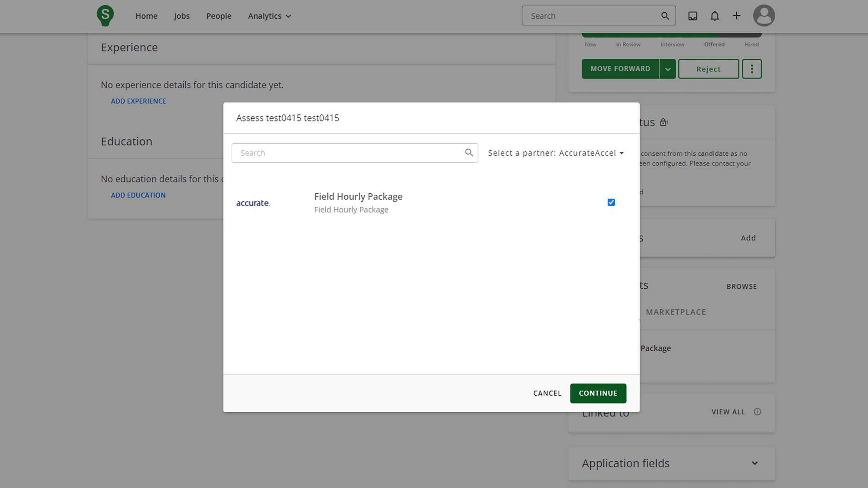Open the user profile avatar
Image resolution: width=868 pixels, height=488 pixels.
tap(764, 16)
